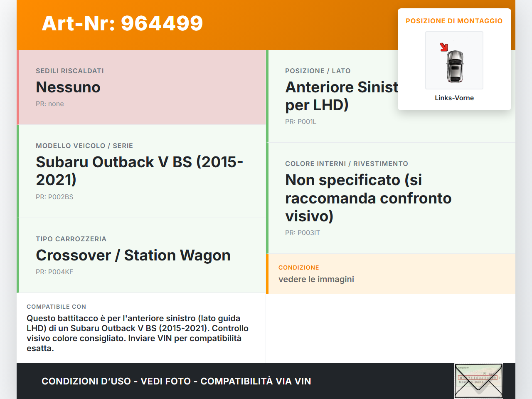The width and height of the screenshot is (532, 399).
Task: Select the 'Nessuno' value
Action: click(68, 87)
